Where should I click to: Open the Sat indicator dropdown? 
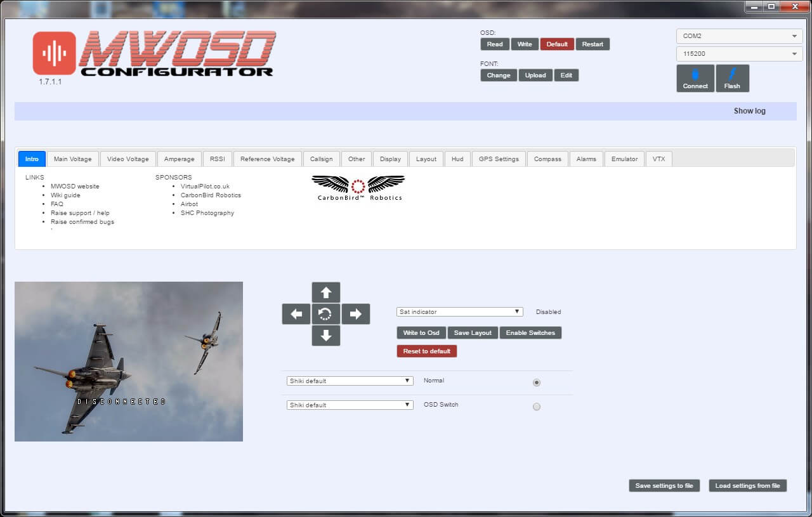tap(460, 312)
